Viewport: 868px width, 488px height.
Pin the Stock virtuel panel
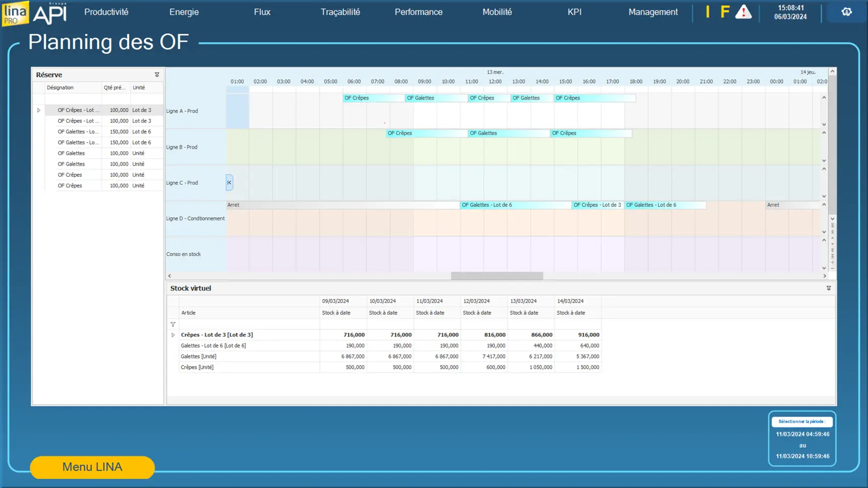point(828,288)
